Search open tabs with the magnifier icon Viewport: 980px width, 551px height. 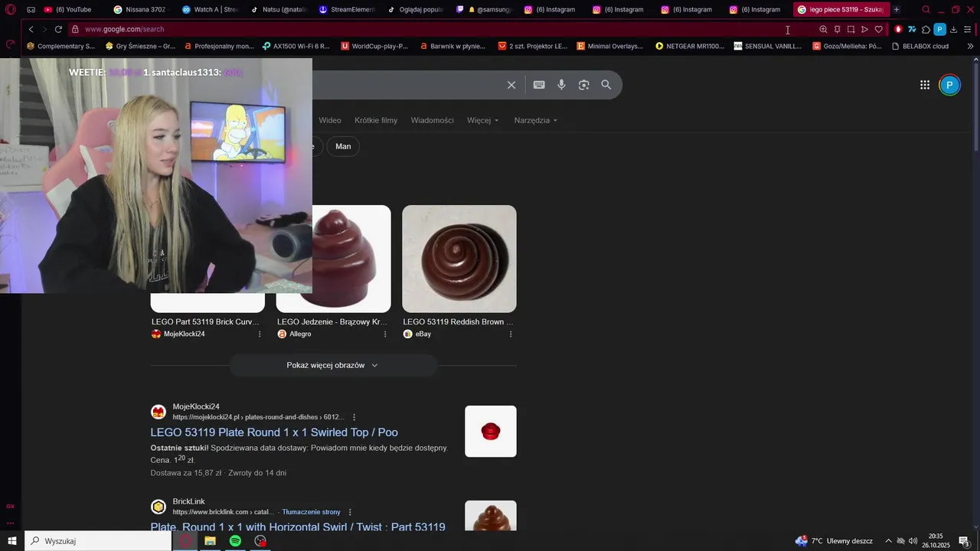pyautogui.click(x=926, y=10)
